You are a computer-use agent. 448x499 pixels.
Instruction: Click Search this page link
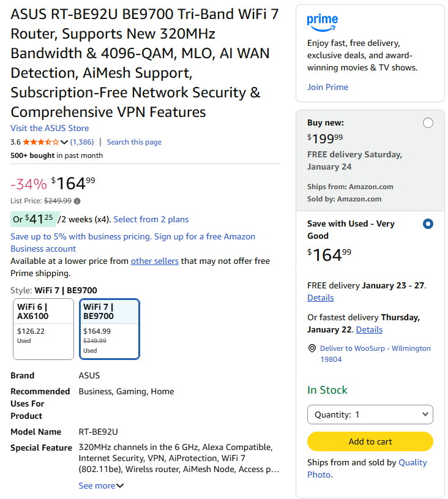134,142
